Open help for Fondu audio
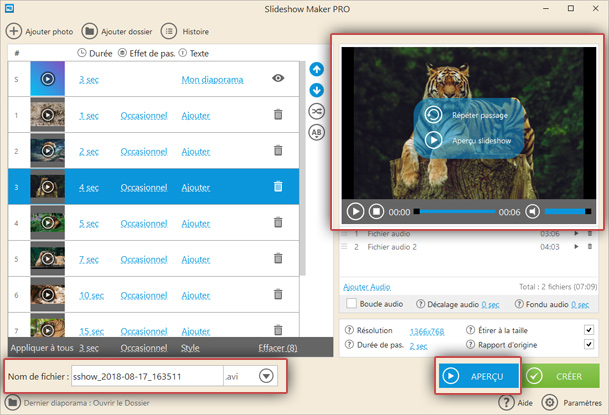The image size is (609, 415). point(519,304)
